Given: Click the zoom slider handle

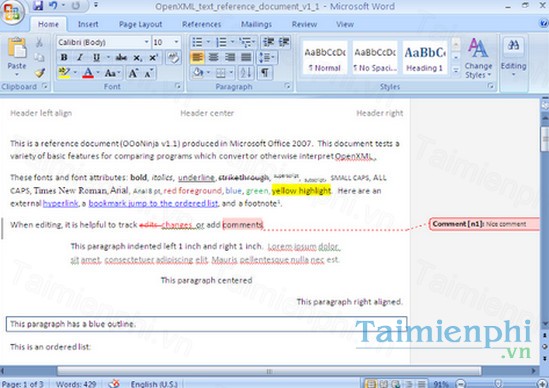Looking at the screenshot, I should tap(498, 384).
